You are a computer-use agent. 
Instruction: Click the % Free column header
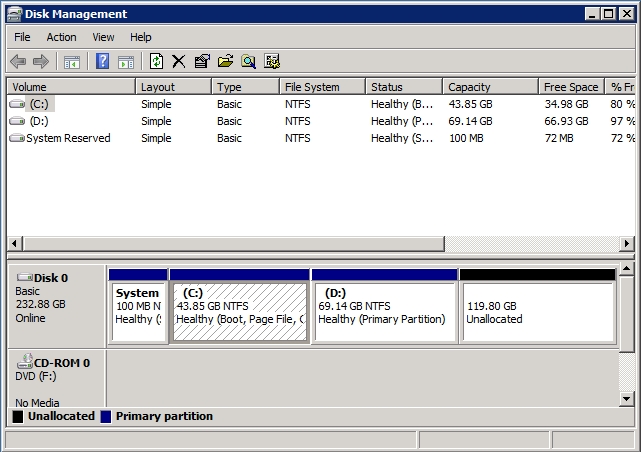(620, 87)
